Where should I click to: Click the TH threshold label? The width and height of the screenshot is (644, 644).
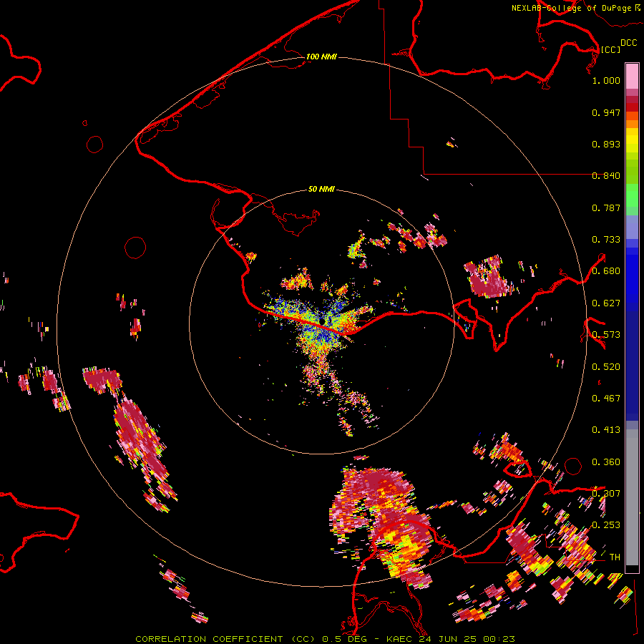coord(615,557)
